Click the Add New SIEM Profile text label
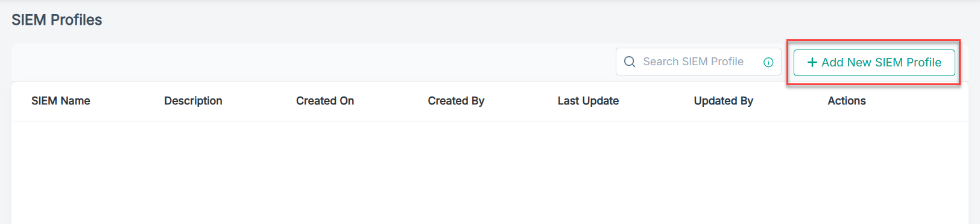 pos(881,62)
